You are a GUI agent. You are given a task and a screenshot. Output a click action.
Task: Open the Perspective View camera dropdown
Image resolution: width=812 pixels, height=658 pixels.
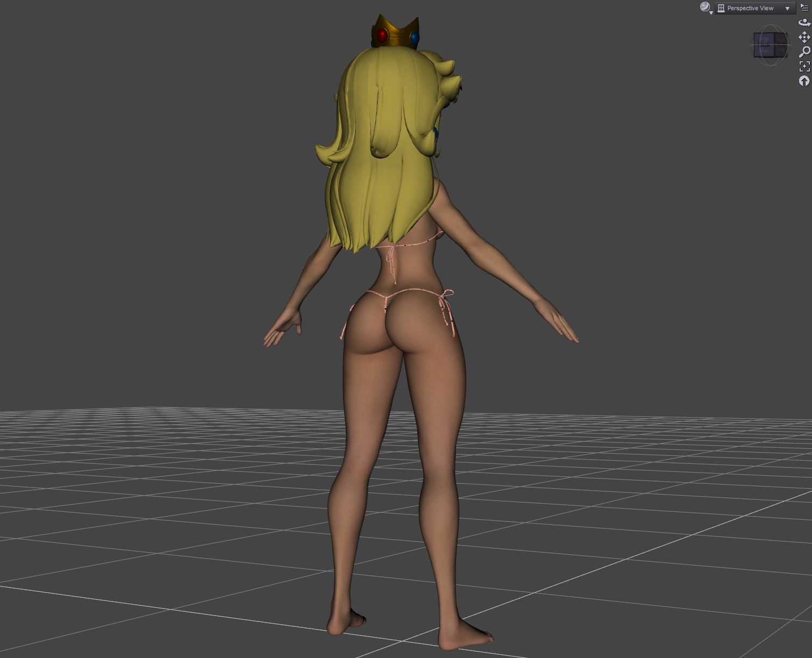tap(755, 8)
